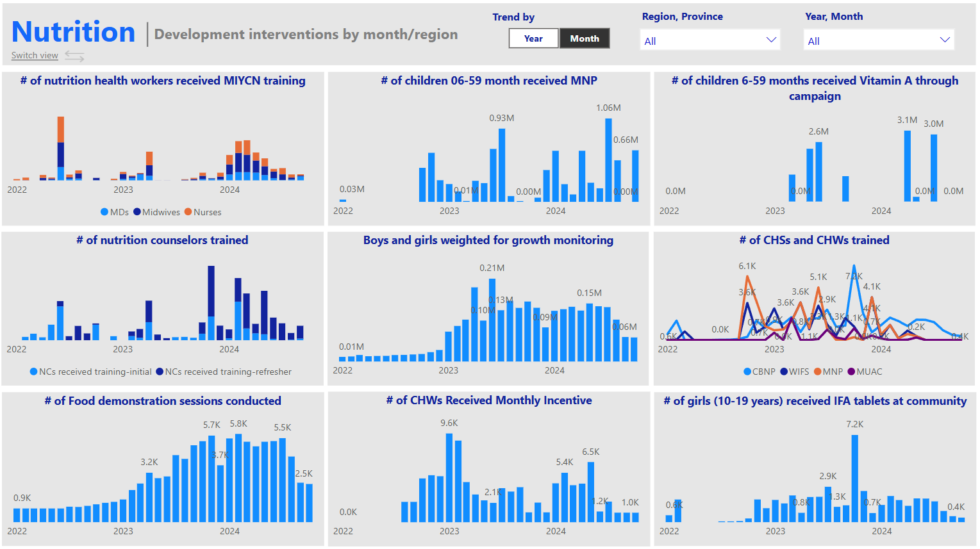Viewport: 980px width, 549px height.
Task: Click the MUAC legend marker
Action: click(x=851, y=372)
